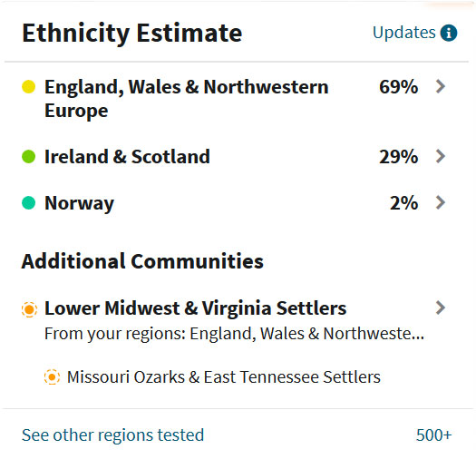This screenshot has width=476, height=459.
Task: Expand the Ireland & Scotland chevron
Action: click(440, 156)
